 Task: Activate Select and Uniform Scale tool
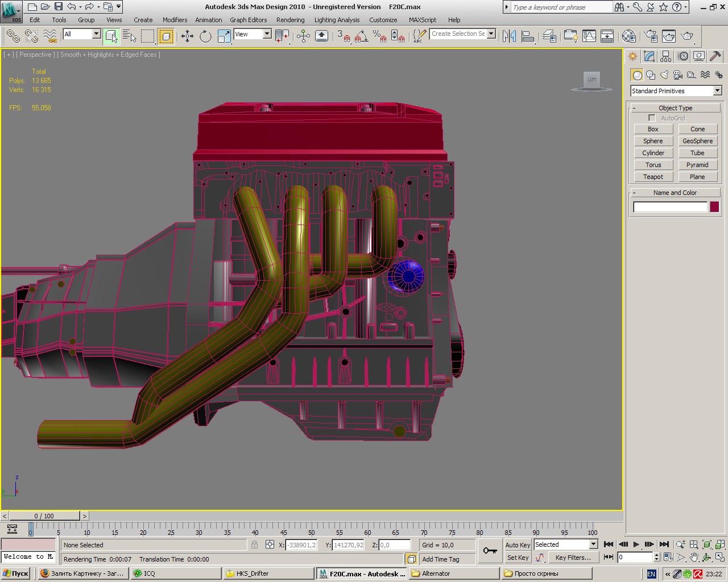pos(224,36)
